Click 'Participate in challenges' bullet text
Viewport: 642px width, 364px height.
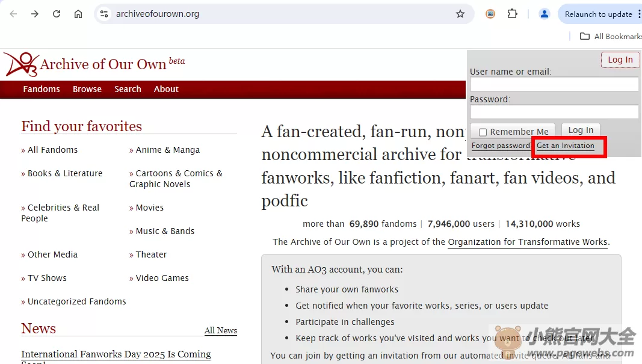345,322
